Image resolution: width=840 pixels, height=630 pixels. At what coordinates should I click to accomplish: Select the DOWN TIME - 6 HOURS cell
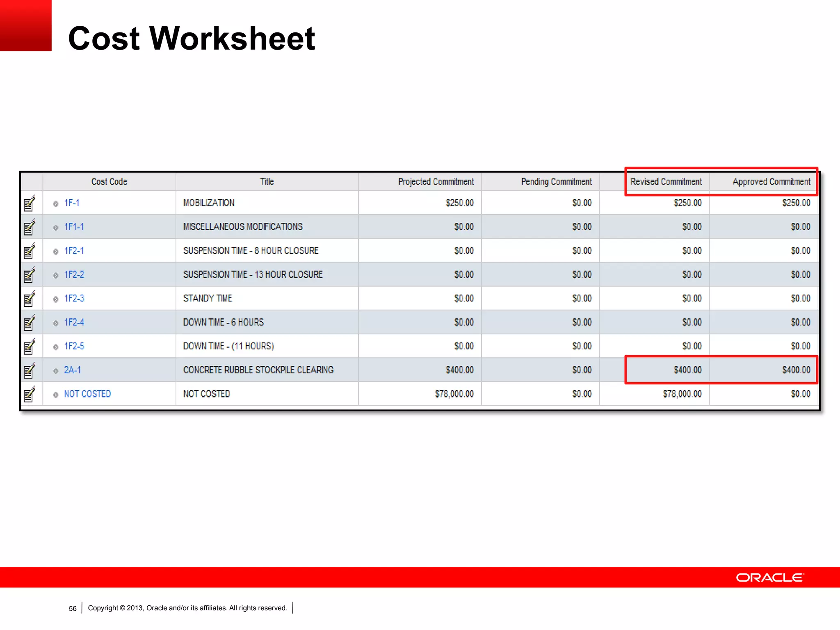[267, 322]
